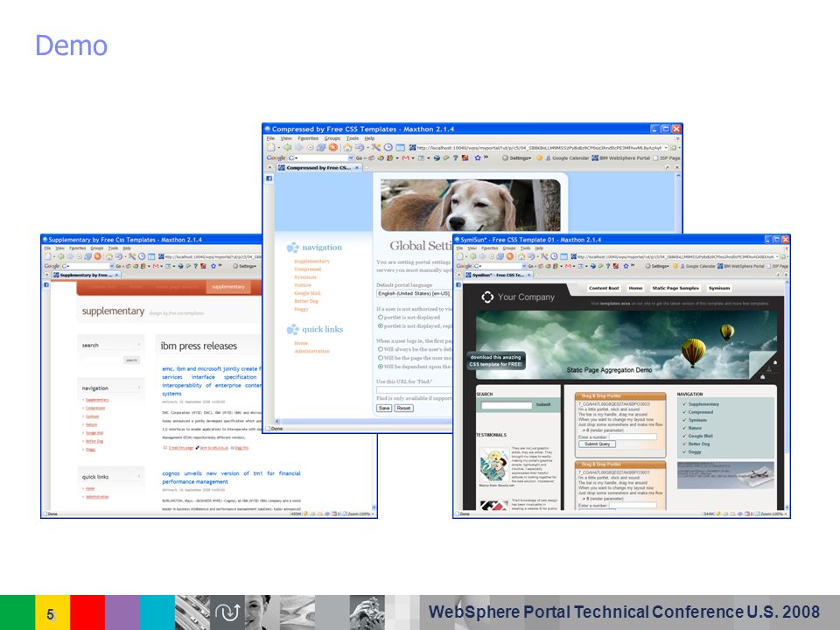Click tools wrench icon in Compressed window
The height and width of the screenshot is (630, 840).
[x=376, y=147]
